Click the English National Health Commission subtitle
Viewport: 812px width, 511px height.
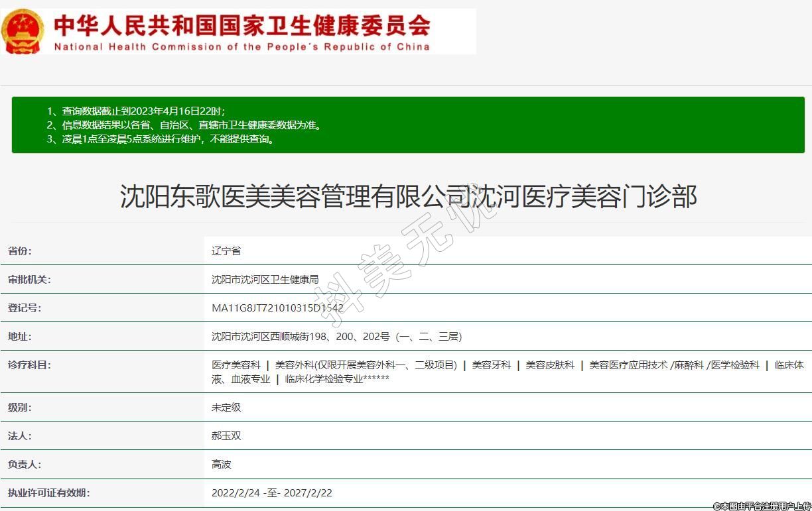tap(241, 47)
